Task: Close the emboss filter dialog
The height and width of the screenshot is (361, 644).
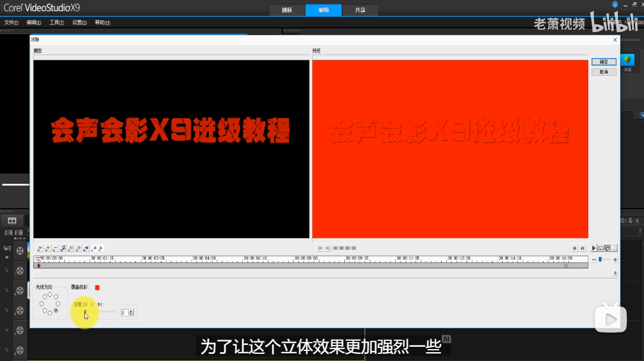Action: tap(615, 40)
